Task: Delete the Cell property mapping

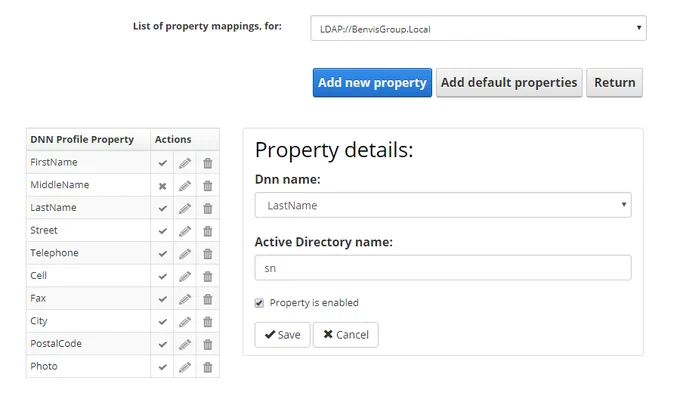Action: click(x=208, y=276)
